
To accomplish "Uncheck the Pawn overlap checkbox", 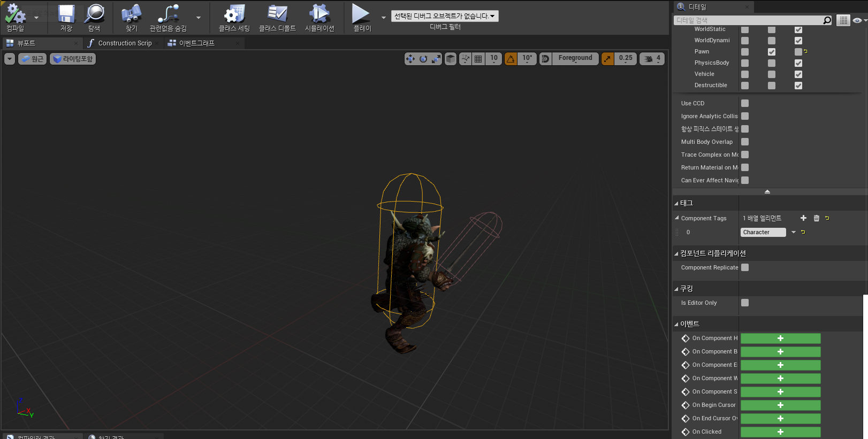I will (772, 52).
